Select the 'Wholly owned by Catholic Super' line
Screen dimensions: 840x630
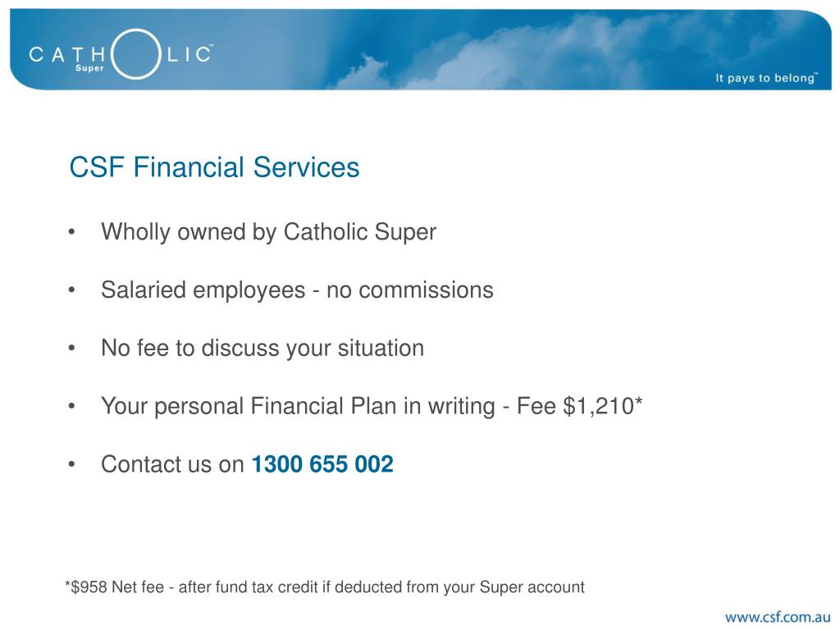[x=268, y=232]
